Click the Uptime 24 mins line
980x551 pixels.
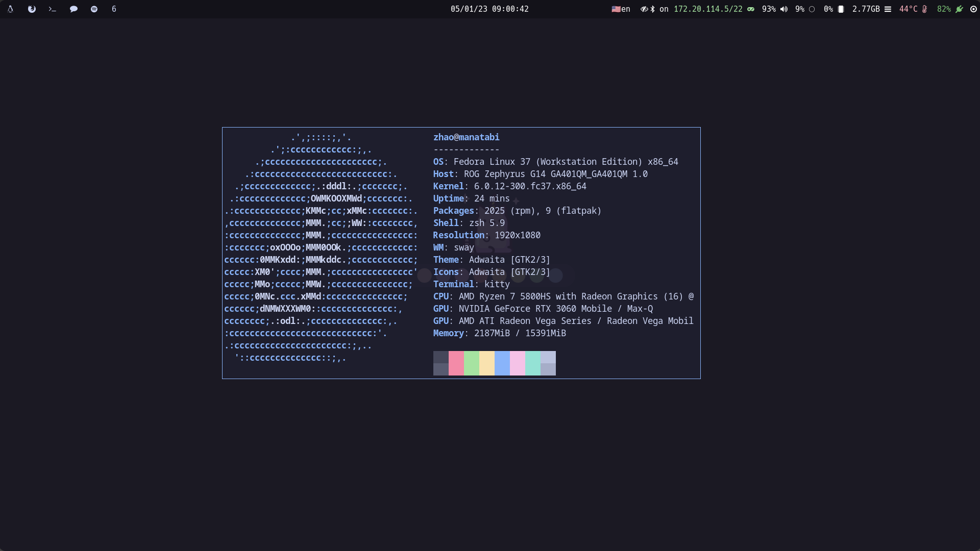pos(472,198)
